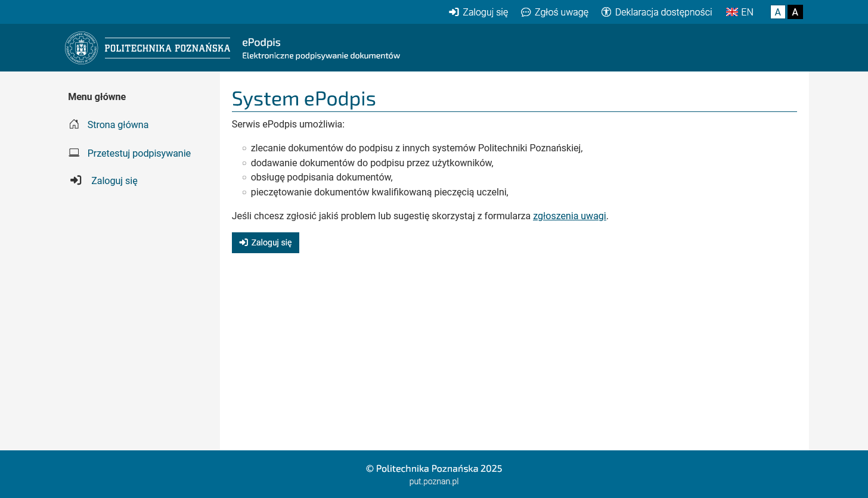This screenshot has width=868, height=498.
Task: Click the laptop icon beside Przetestuj podpisywanie
Action: [74, 153]
